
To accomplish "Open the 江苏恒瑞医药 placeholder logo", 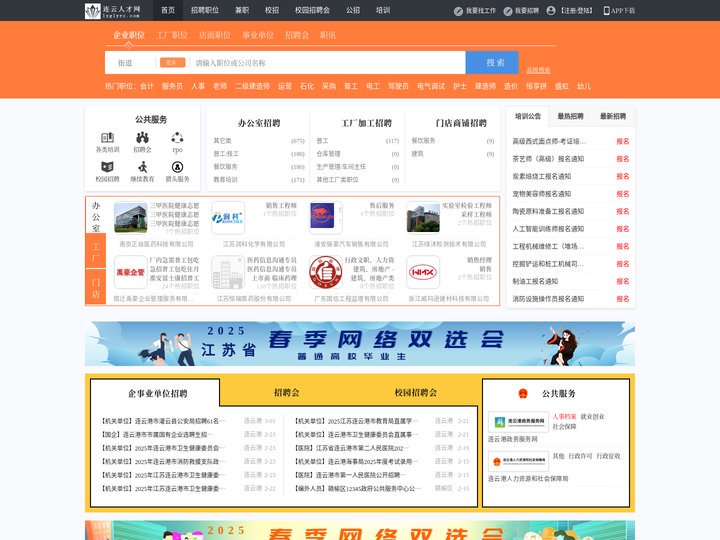I will (x=228, y=272).
